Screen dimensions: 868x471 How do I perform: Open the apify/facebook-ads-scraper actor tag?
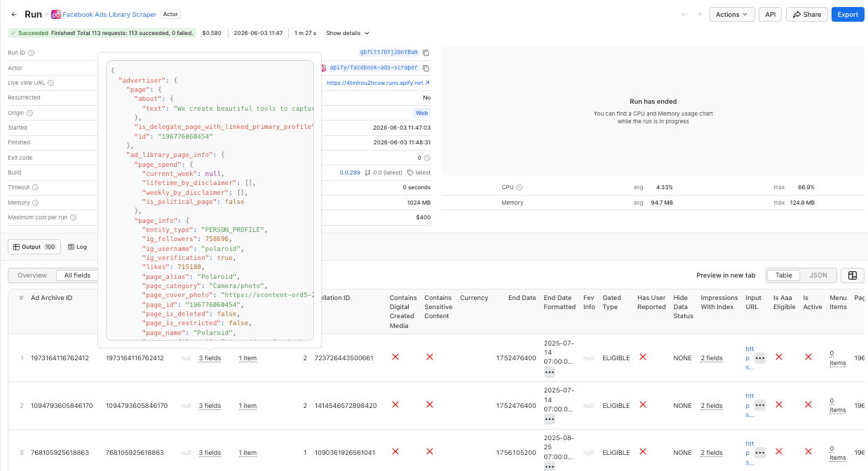click(373, 68)
